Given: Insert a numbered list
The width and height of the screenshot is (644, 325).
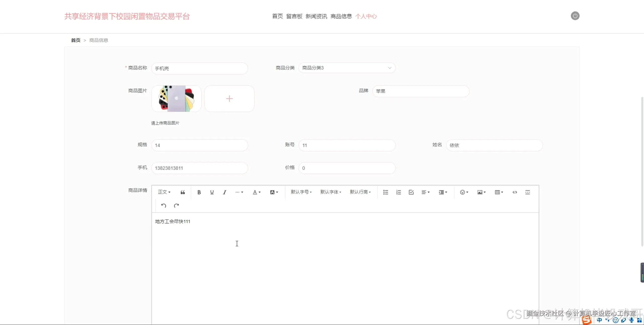Looking at the screenshot, I should tap(398, 192).
